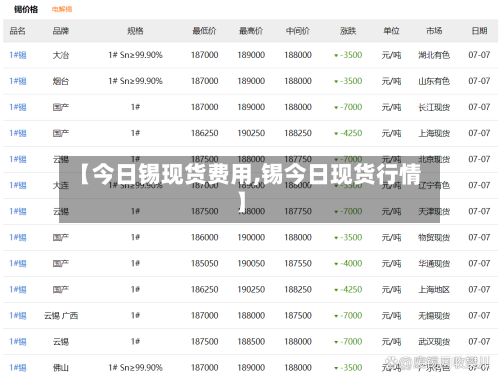
Task: Click Sn≥99.90% spec in 大冶 row
Action: click(141, 55)
